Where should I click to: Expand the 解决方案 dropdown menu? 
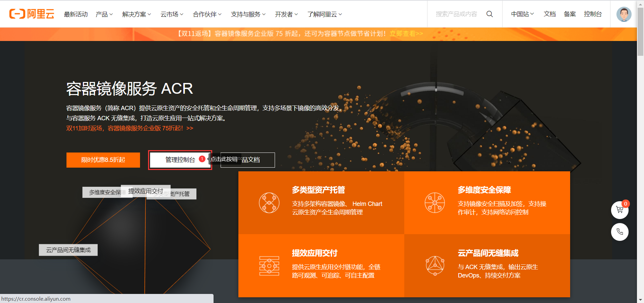[137, 14]
